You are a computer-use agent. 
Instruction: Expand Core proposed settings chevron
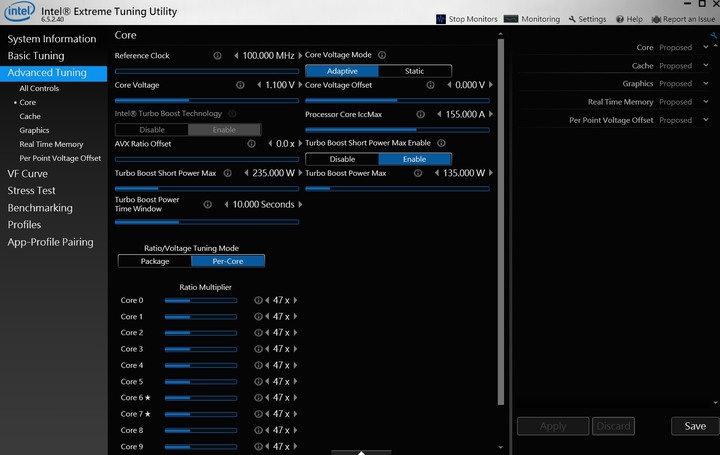pos(706,47)
